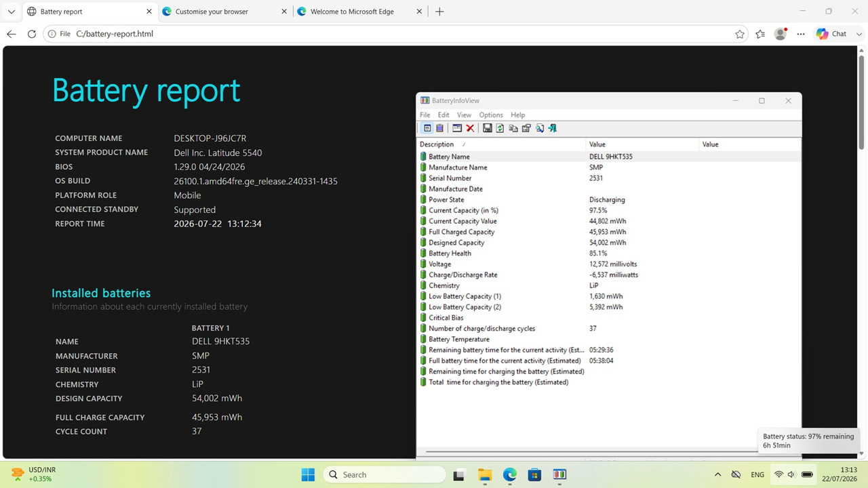Click the battery tray icon
This screenshot has height=488, width=868.
[x=807, y=474]
